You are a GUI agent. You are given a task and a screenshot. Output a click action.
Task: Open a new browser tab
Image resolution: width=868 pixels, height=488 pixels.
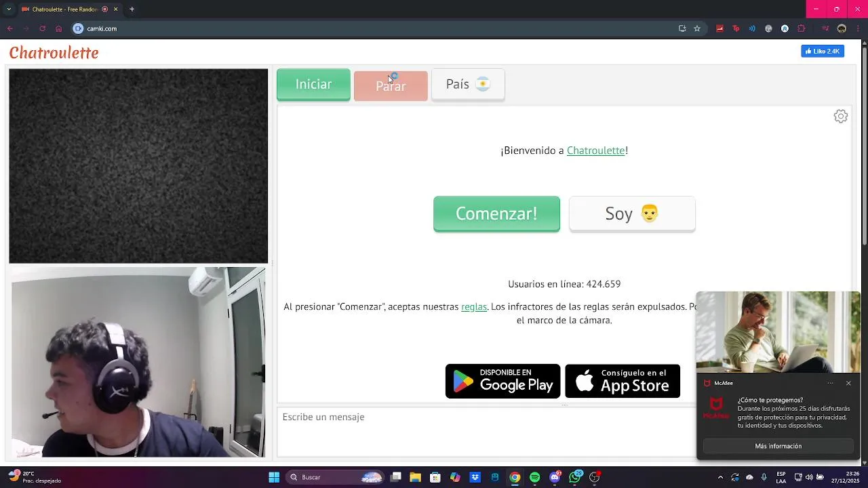click(132, 9)
